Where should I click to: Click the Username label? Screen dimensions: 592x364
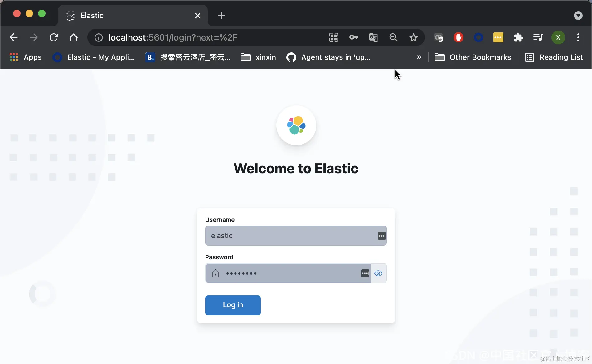coord(220,220)
